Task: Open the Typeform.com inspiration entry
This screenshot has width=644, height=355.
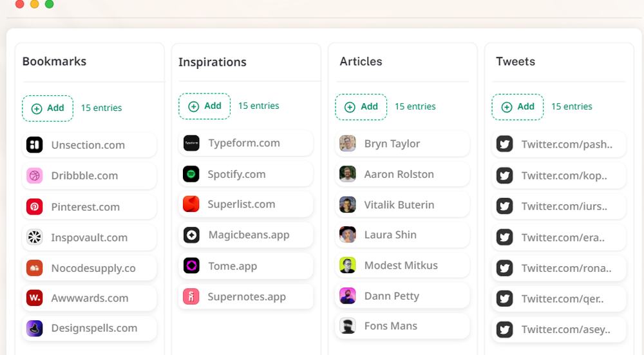Action: pos(245,143)
